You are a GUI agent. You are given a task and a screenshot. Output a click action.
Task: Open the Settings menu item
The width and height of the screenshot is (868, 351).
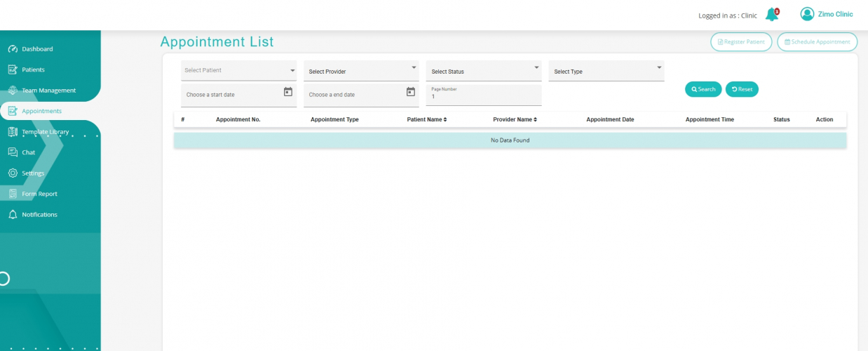[x=33, y=173]
